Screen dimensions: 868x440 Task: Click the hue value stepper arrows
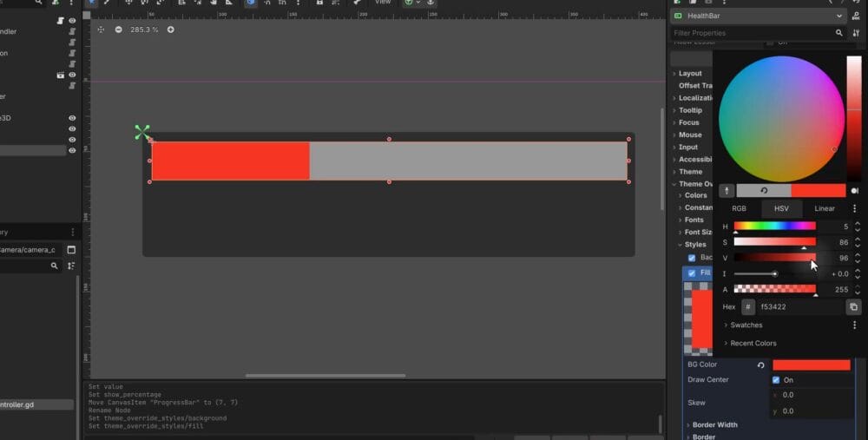(x=858, y=227)
